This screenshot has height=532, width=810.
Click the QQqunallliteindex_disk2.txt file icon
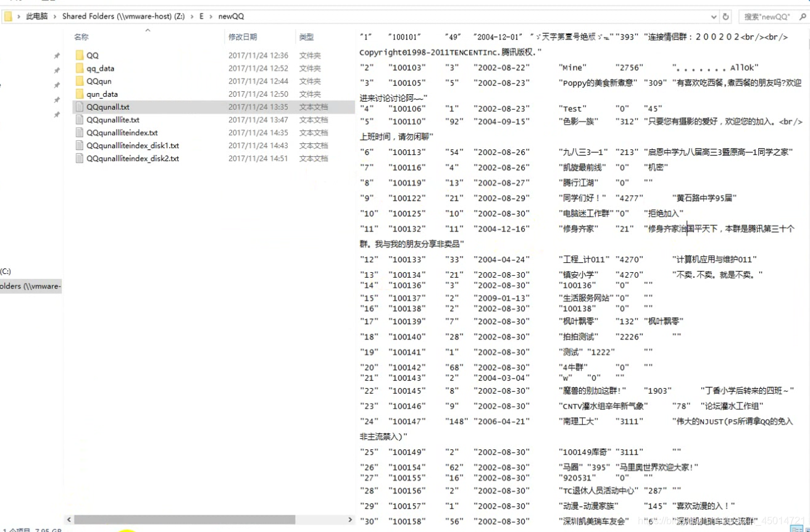point(79,159)
